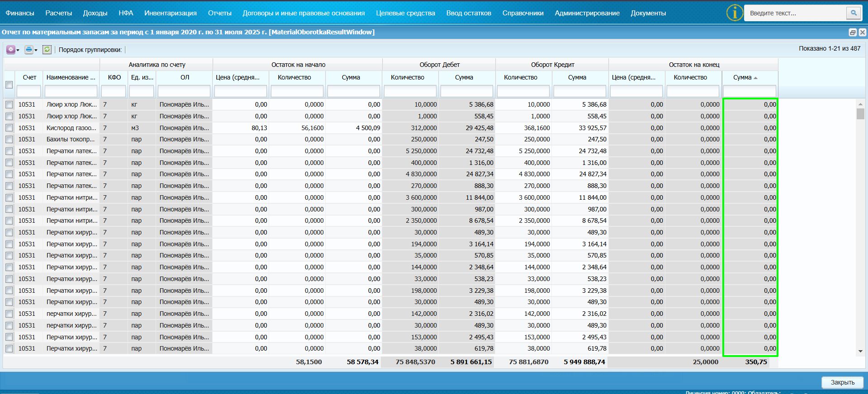Focus filter field under Цена in Остаток на начало

(241, 91)
